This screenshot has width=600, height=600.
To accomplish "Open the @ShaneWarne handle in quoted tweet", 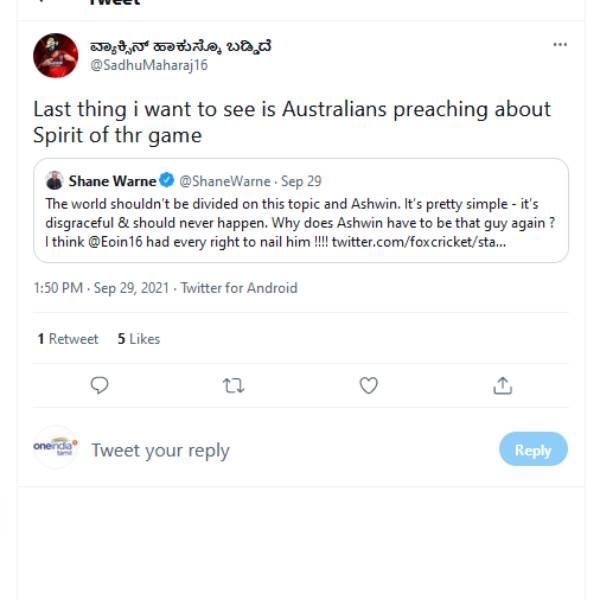I will tap(225, 181).
